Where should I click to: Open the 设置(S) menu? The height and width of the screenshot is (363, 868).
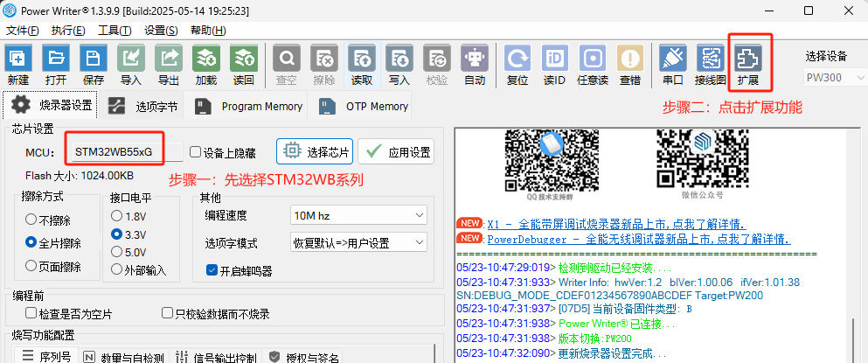[x=161, y=31]
